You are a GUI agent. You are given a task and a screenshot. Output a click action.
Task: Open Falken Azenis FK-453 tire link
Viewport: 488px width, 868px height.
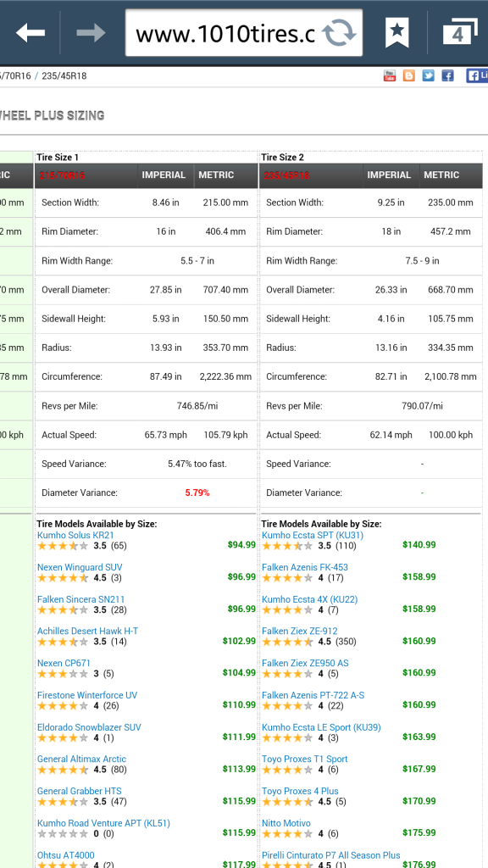click(x=305, y=567)
